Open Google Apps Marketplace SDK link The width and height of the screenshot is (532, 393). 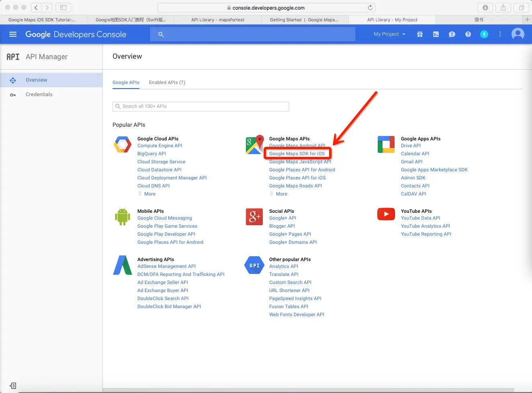[x=434, y=170]
